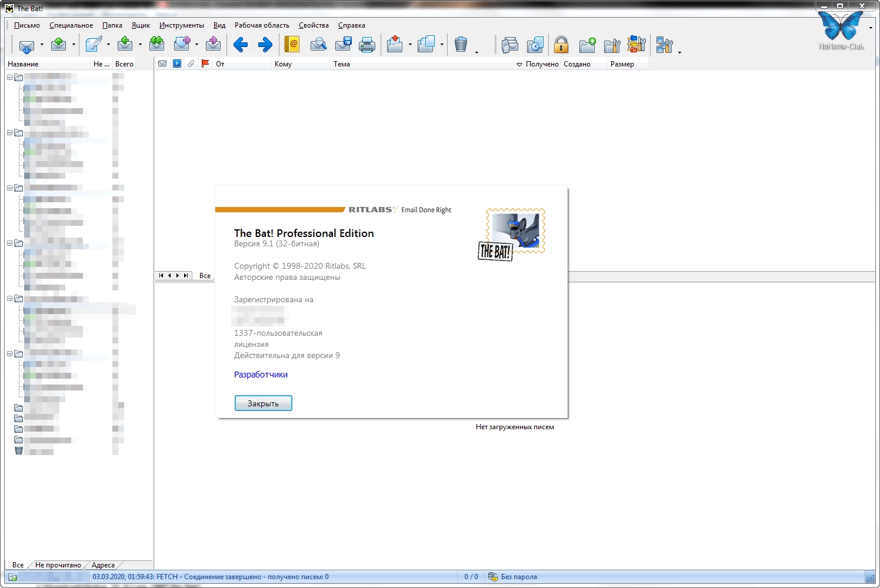Open dropdown arrow beside new message quill

108,45
